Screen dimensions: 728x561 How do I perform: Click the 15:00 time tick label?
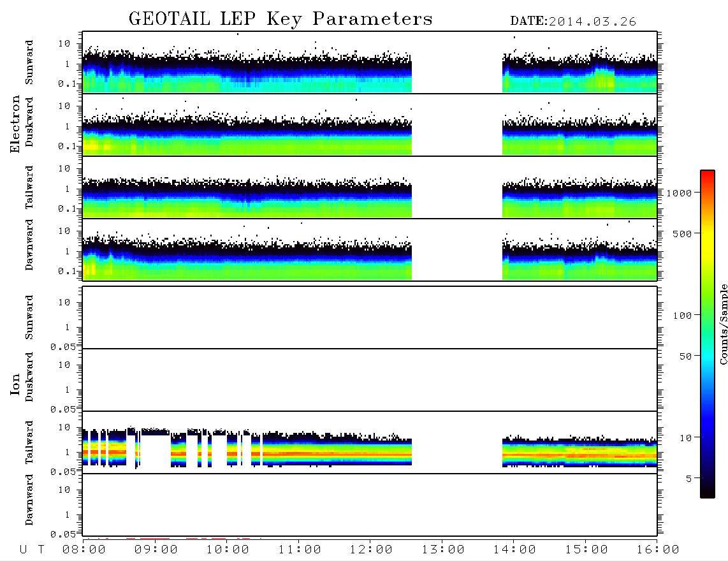(586, 550)
